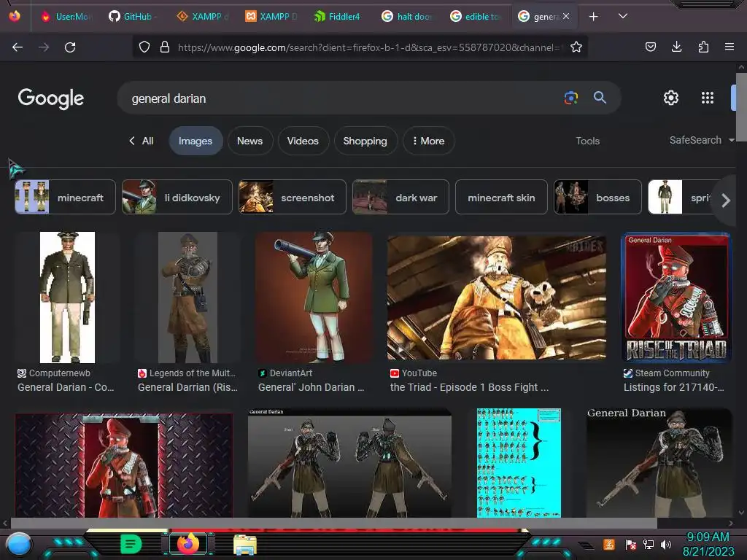Open the General' John Darian DeviantArt link
This screenshot has height=560, width=747.
(x=311, y=387)
